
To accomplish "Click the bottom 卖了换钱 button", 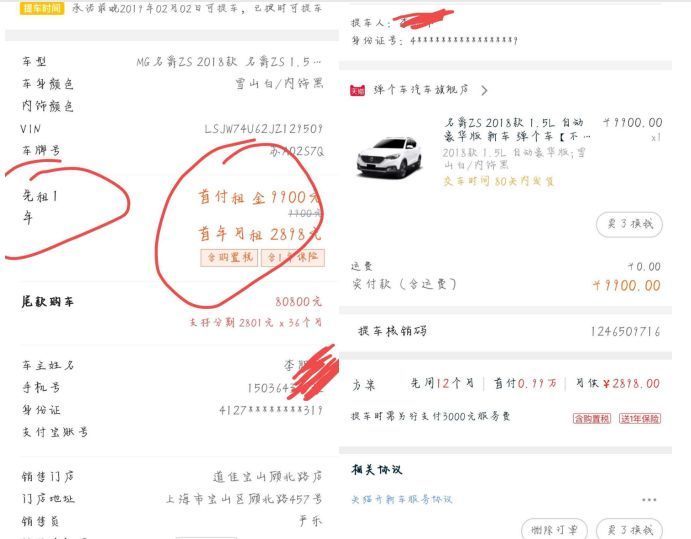I will [x=629, y=529].
